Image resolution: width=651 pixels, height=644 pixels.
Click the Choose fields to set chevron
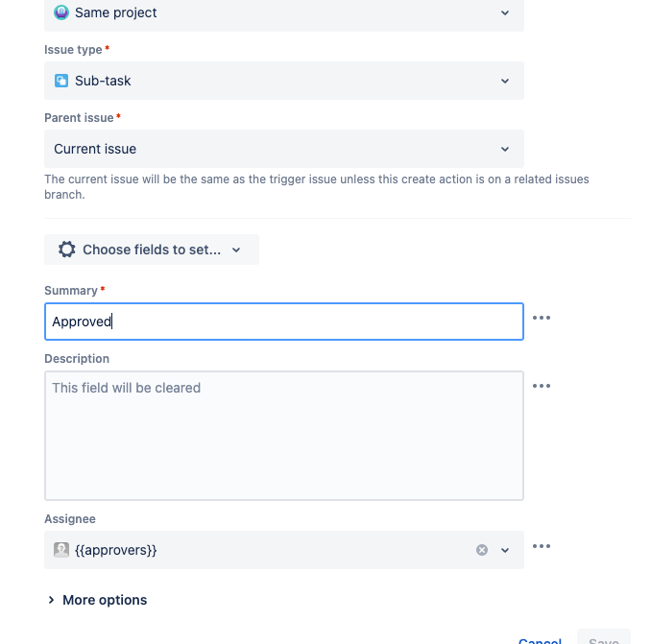point(236,250)
